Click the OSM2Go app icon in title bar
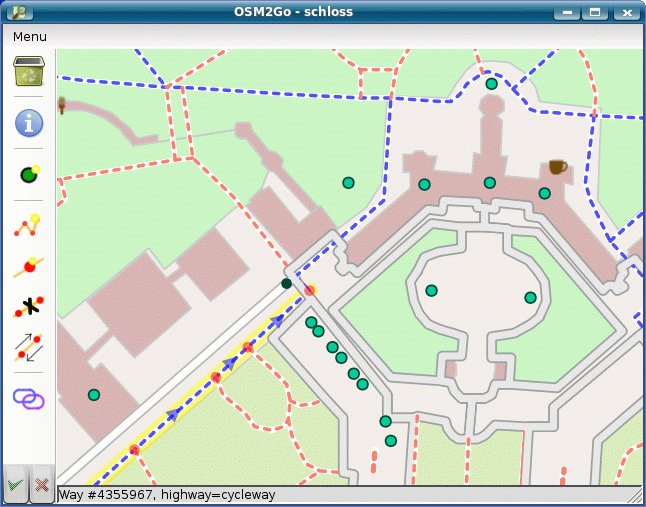This screenshot has width=646, height=507. [19, 12]
